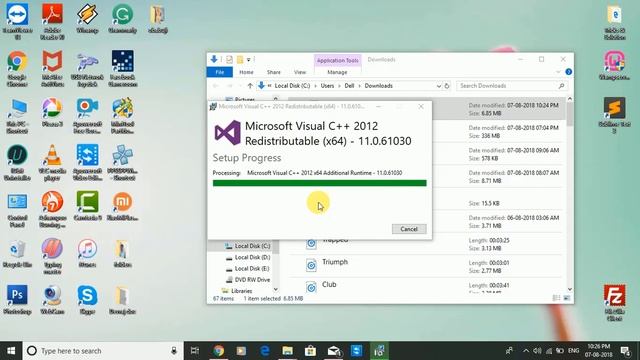Open the Xiaomi Mi Flash desktop shortcut
The width and height of the screenshot is (640, 360).
click(122, 206)
